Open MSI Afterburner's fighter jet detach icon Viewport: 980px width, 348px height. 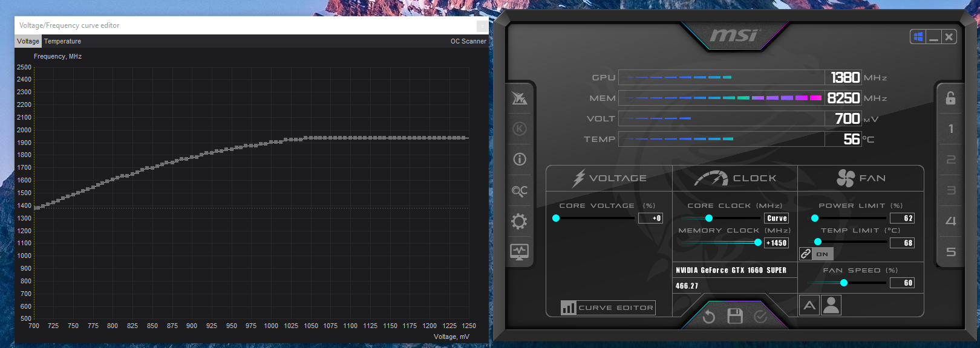pyautogui.click(x=520, y=98)
